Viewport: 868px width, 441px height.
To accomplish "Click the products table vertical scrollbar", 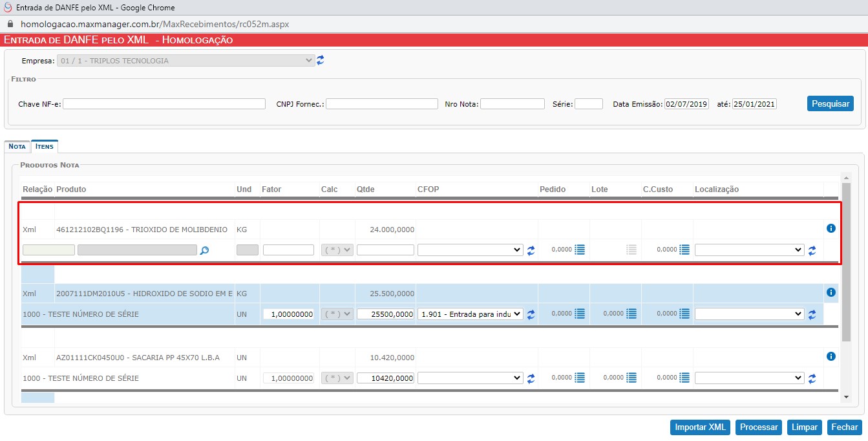I will click(846, 263).
